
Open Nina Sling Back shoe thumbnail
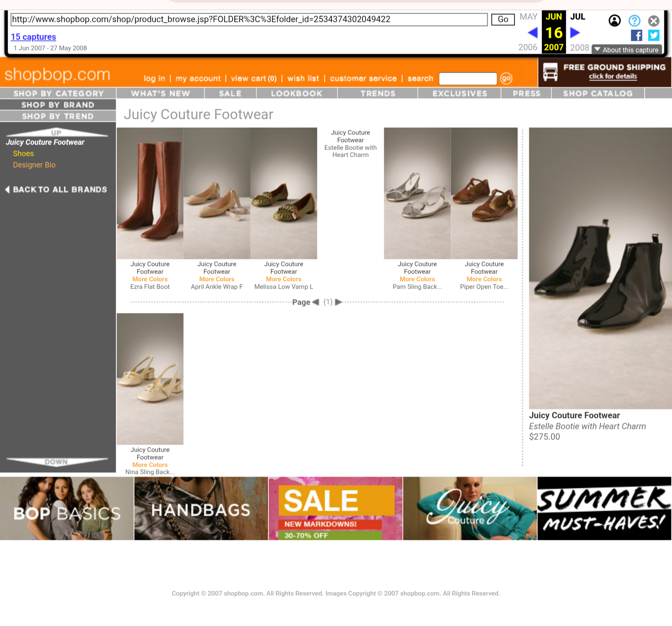tap(150, 379)
